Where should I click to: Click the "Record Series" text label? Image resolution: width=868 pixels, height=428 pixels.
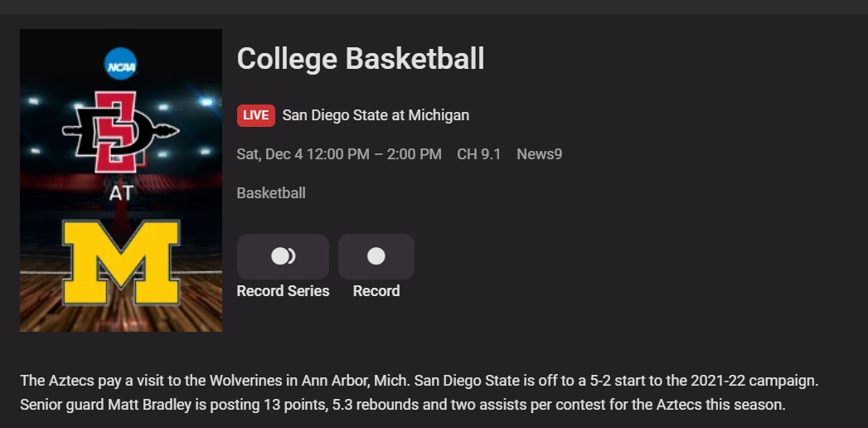click(x=283, y=291)
